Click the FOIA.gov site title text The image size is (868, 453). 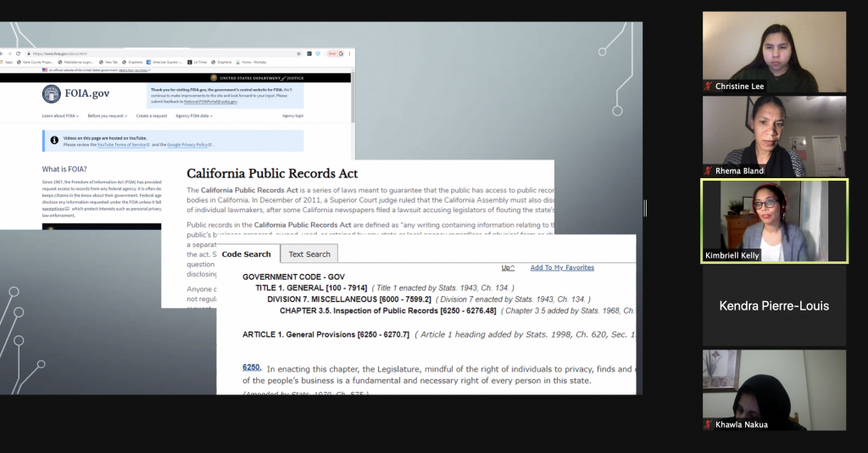(87, 93)
